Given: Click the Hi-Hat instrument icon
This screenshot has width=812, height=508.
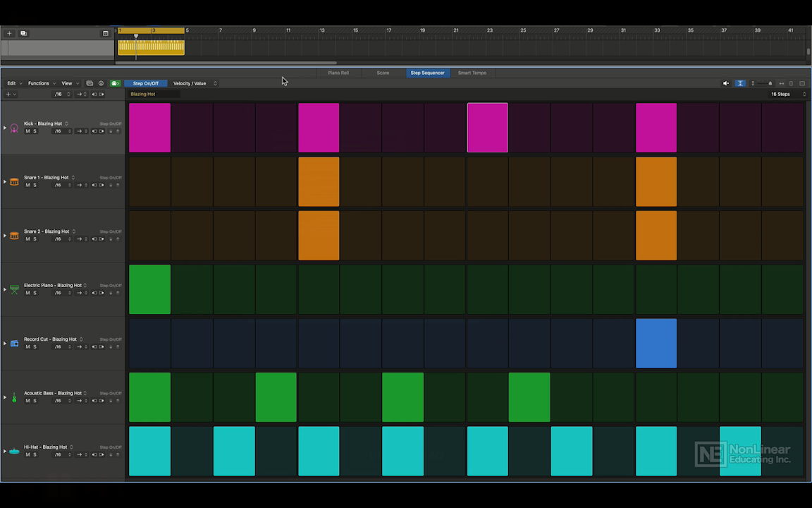Looking at the screenshot, I should click(14, 451).
